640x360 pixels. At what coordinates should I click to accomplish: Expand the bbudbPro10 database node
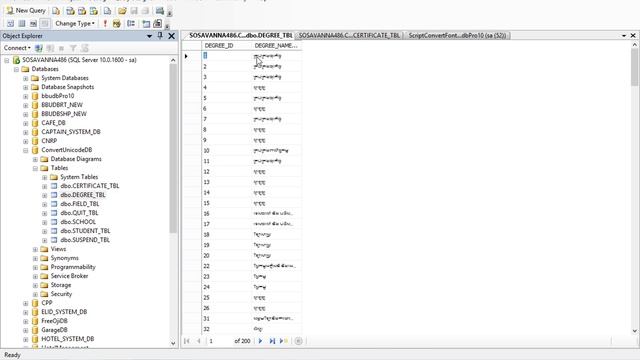(x=26, y=96)
